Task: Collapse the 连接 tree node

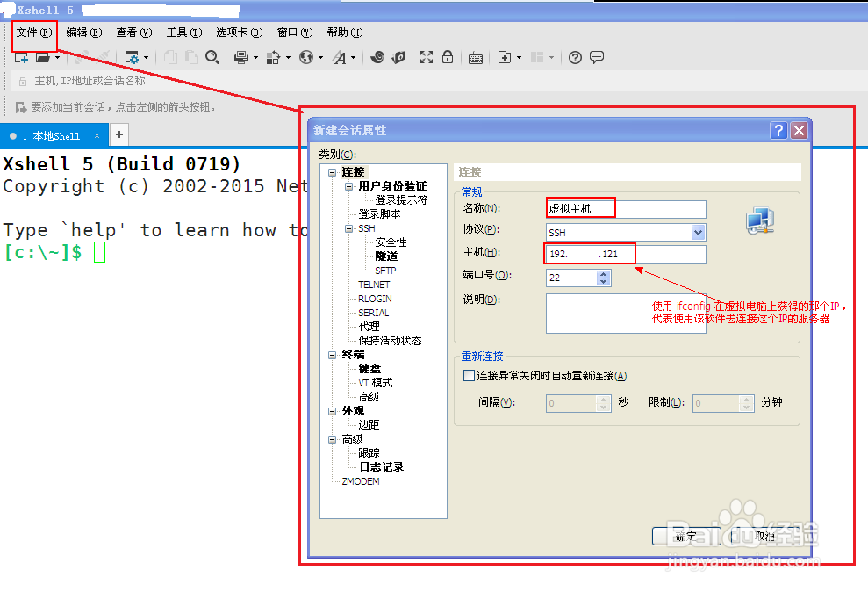Action: pyautogui.click(x=332, y=172)
